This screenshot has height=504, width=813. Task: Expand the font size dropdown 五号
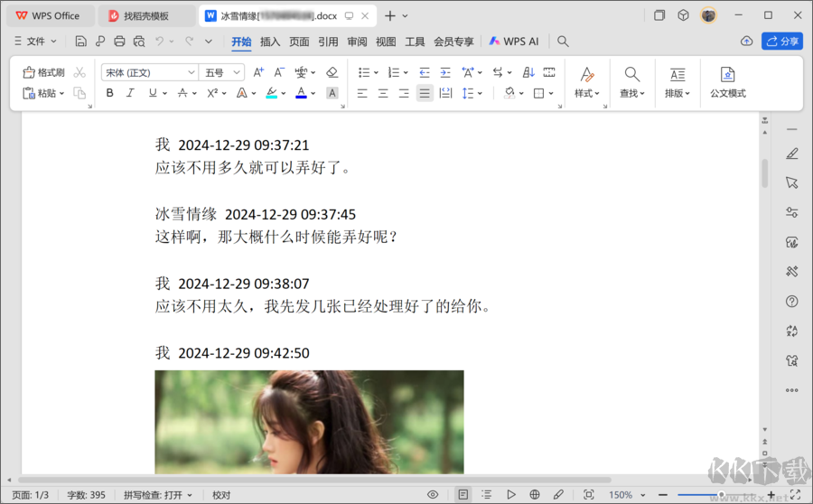223,72
